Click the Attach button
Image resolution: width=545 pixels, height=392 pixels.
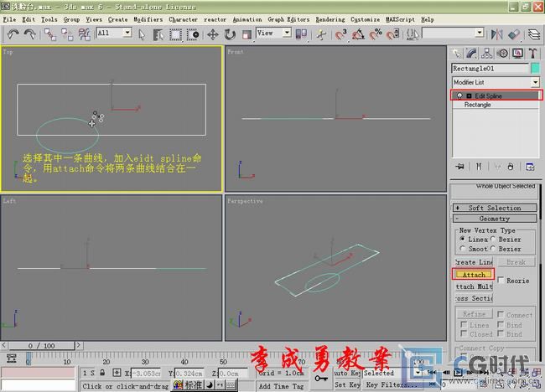[474, 275]
